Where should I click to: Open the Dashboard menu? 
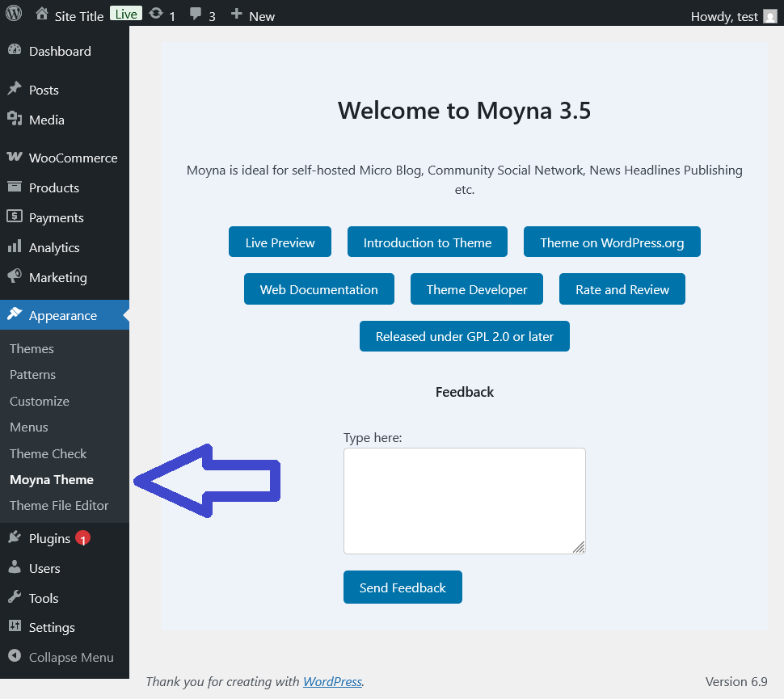(65, 51)
